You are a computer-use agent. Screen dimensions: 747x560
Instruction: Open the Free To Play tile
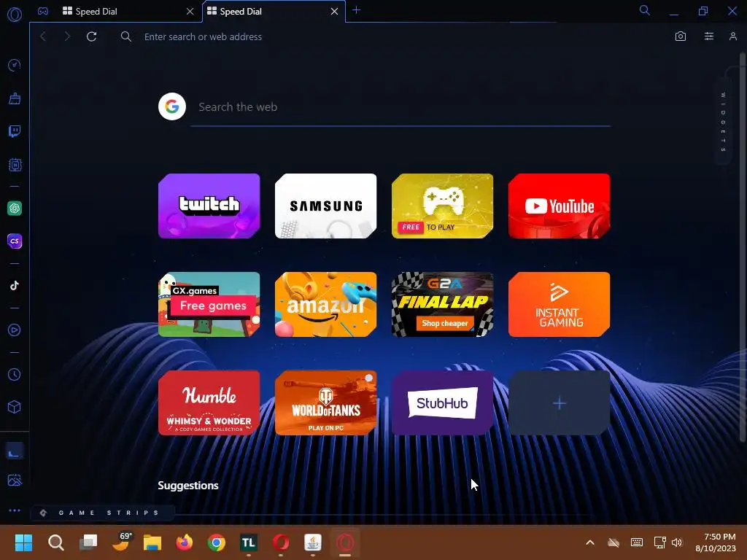(443, 206)
